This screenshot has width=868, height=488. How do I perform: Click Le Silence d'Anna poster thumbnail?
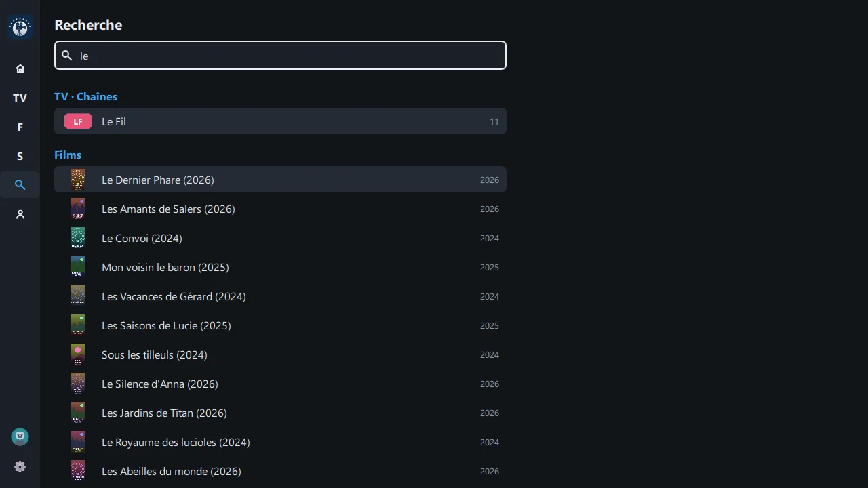[x=78, y=384]
